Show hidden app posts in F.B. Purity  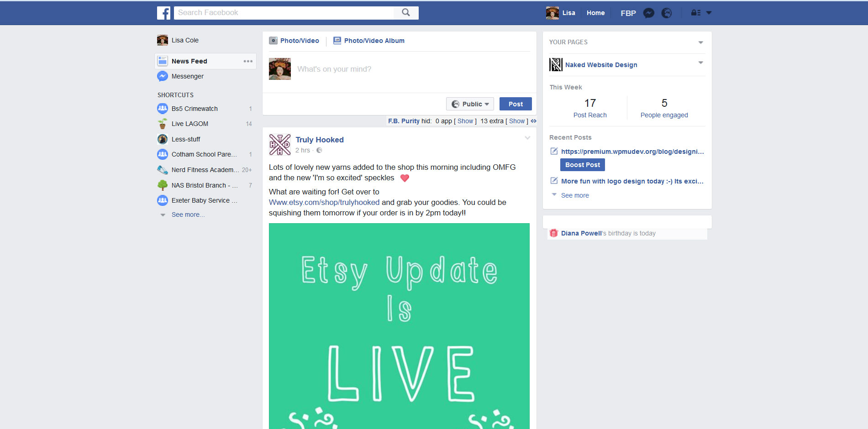tap(465, 121)
